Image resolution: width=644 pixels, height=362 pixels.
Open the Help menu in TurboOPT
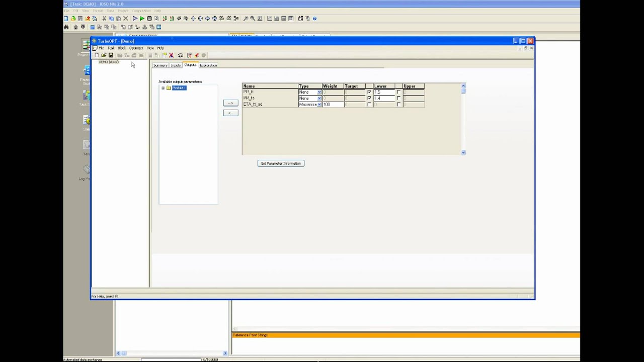[160, 48]
